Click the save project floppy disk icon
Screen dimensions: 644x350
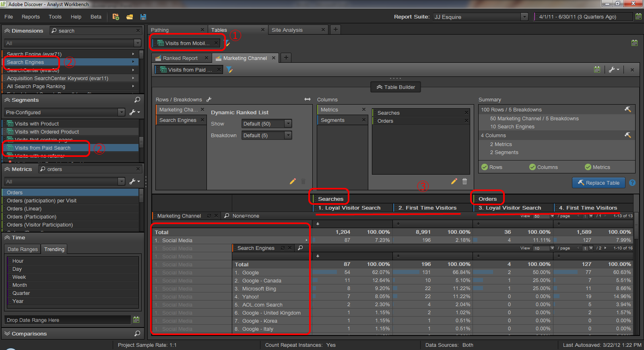click(x=143, y=17)
